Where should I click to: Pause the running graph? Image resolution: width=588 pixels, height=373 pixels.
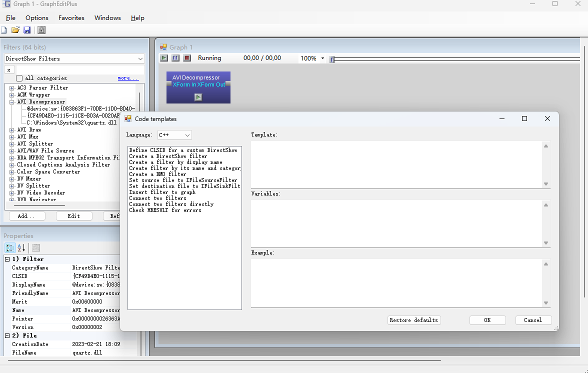point(175,57)
